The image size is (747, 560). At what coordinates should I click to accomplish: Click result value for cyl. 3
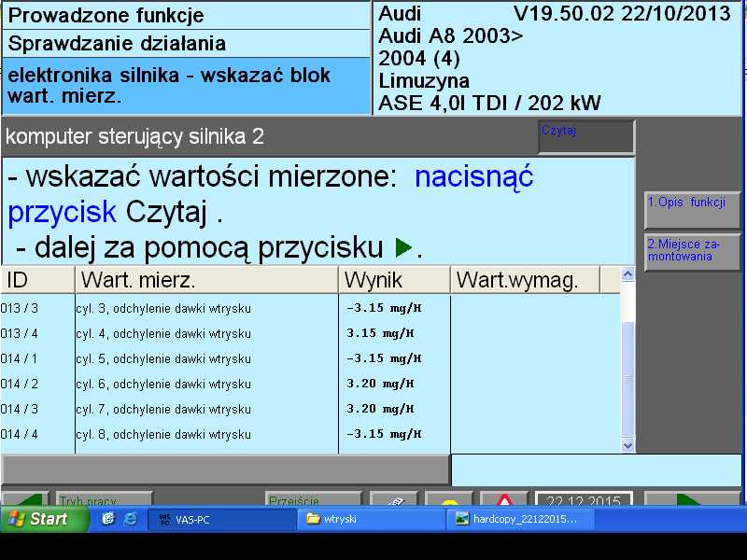384,308
